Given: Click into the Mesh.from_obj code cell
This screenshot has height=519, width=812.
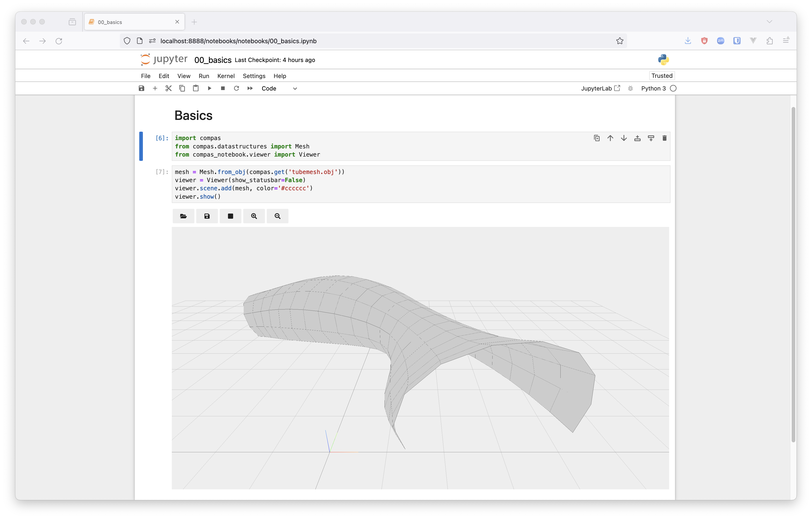Looking at the screenshot, I should click(x=421, y=184).
